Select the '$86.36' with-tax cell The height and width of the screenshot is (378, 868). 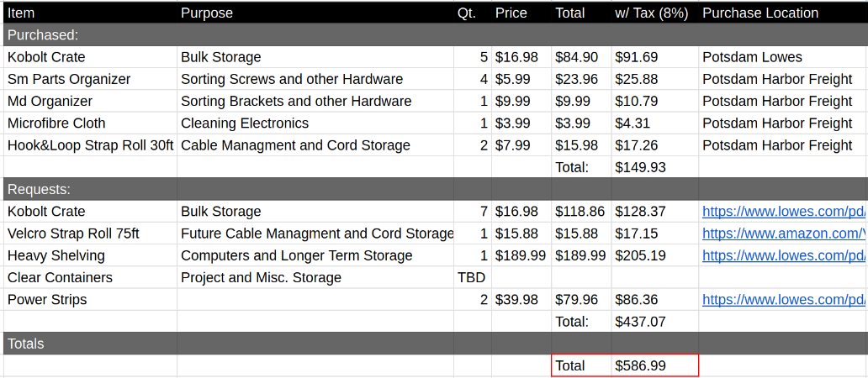655,300
